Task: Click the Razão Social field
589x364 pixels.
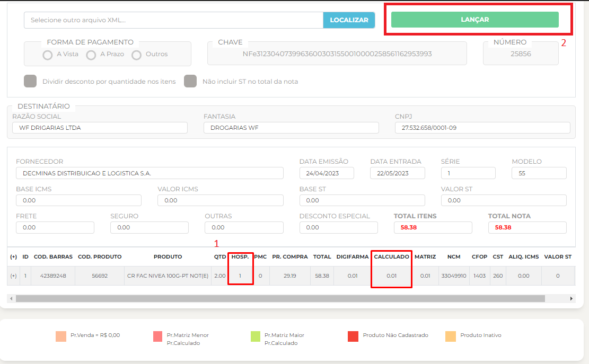Action: (100, 128)
